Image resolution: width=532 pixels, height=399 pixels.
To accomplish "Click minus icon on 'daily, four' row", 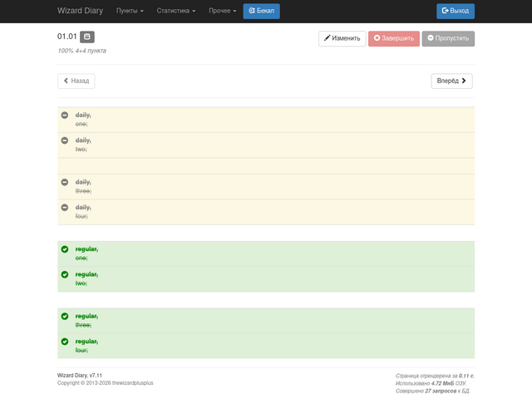I will coord(65,207).
